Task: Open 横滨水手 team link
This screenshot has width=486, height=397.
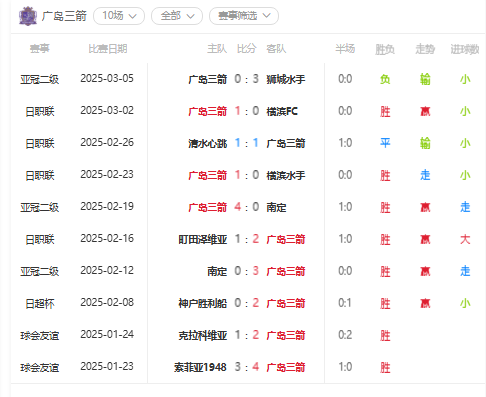Action: click(286, 175)
